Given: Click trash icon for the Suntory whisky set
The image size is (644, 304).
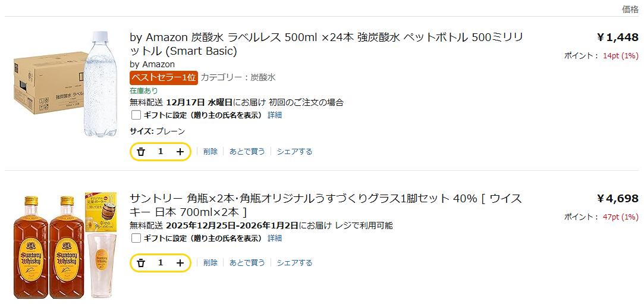Looking at the screenshot, I should pyautogui.click(x=141, y=263).
